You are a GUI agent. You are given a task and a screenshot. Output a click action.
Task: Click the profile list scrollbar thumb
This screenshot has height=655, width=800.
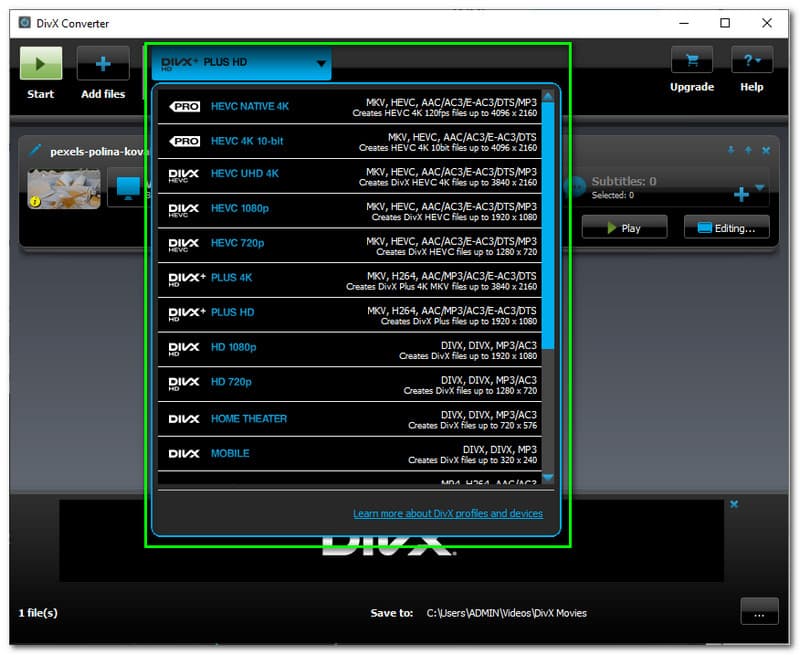(x=548, y=225)
